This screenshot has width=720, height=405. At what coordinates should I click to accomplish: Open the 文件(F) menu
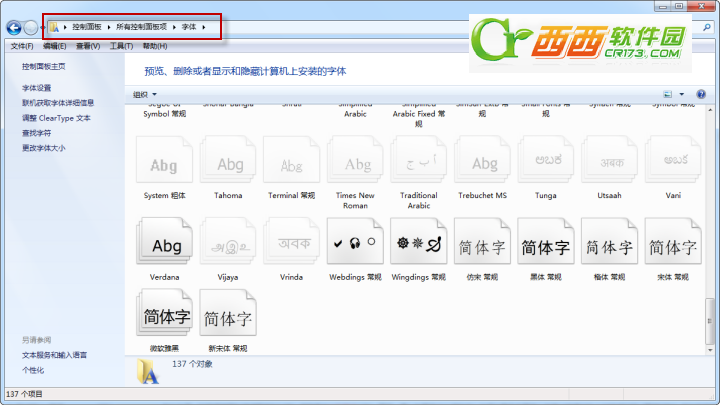point(22,46)
